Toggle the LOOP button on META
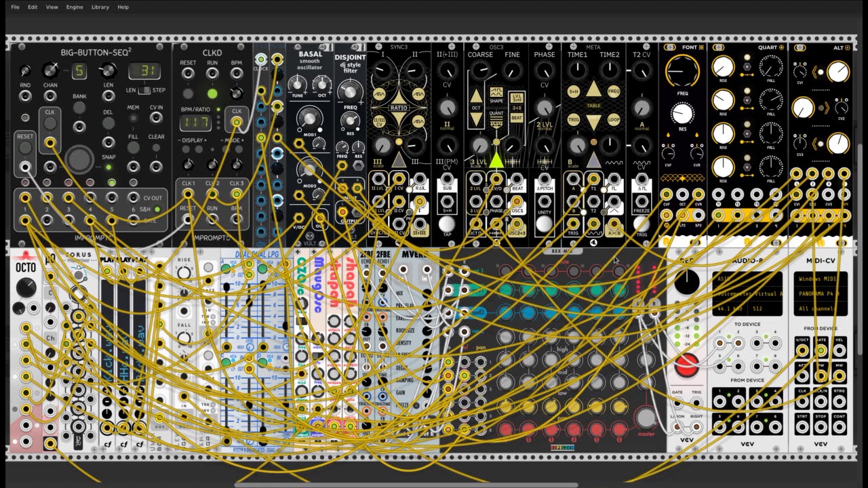The image size is (868, 488). [x=613, y=119]
